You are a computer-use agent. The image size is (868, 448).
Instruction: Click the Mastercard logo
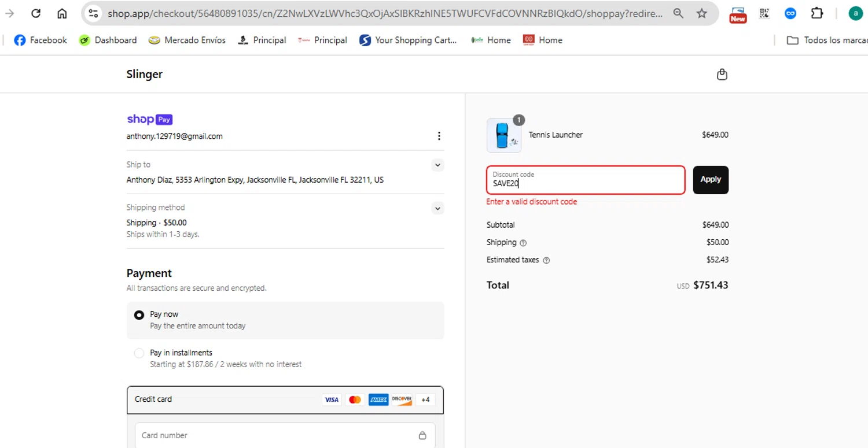(x=355, y=399)
